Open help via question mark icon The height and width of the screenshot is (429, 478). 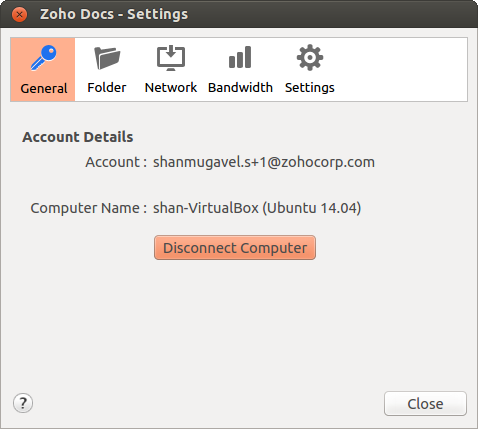coord(23,403)
